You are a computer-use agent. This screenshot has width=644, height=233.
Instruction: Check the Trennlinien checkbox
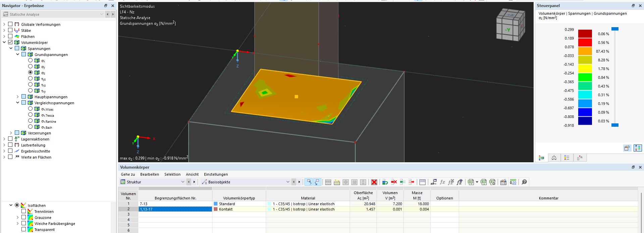pyautogui.click(x=23, y=212)
